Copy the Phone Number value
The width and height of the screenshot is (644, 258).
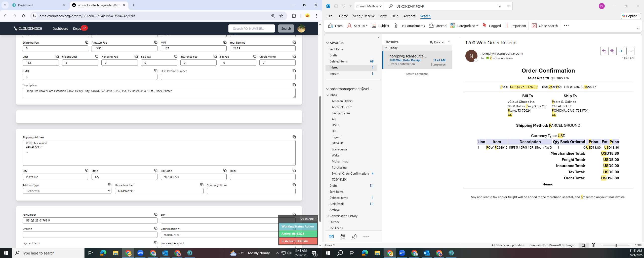(202, 185)
